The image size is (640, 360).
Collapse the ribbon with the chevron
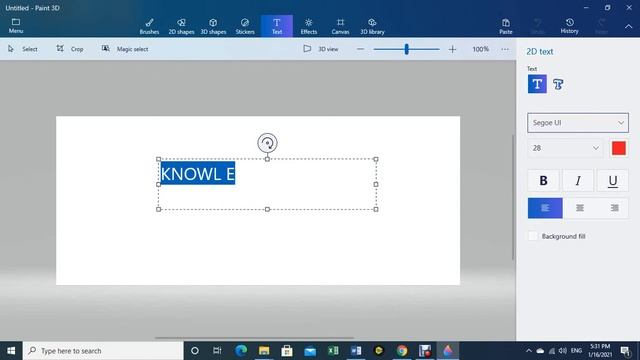coord(629,26)
